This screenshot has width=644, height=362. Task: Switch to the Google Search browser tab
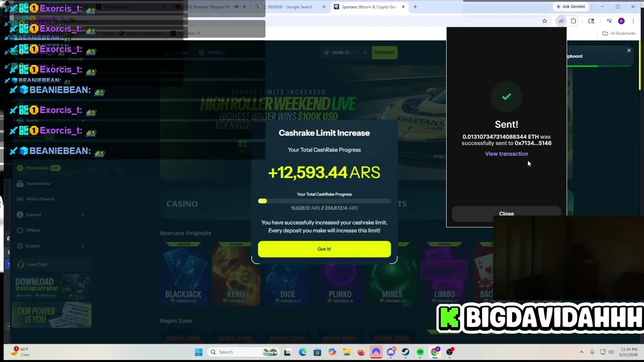pos(289,7)
